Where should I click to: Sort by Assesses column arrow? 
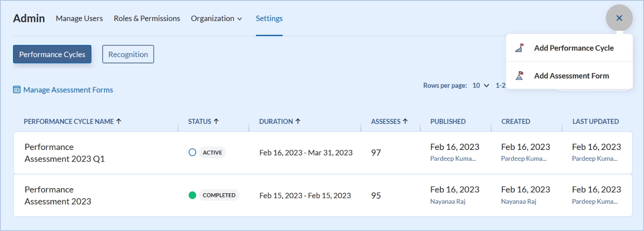[405, 121]
